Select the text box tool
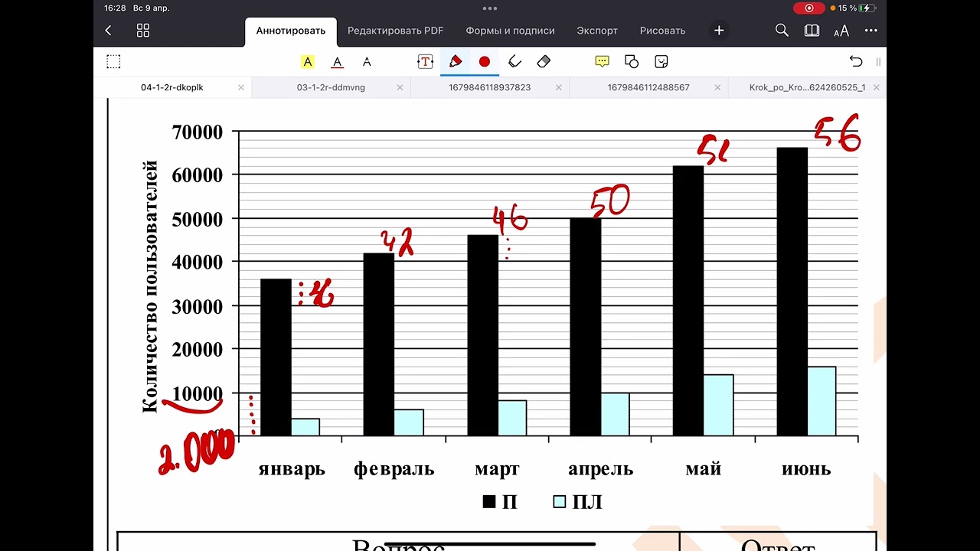980x551 pixels. pyautogui.click(x=425, y=62)
